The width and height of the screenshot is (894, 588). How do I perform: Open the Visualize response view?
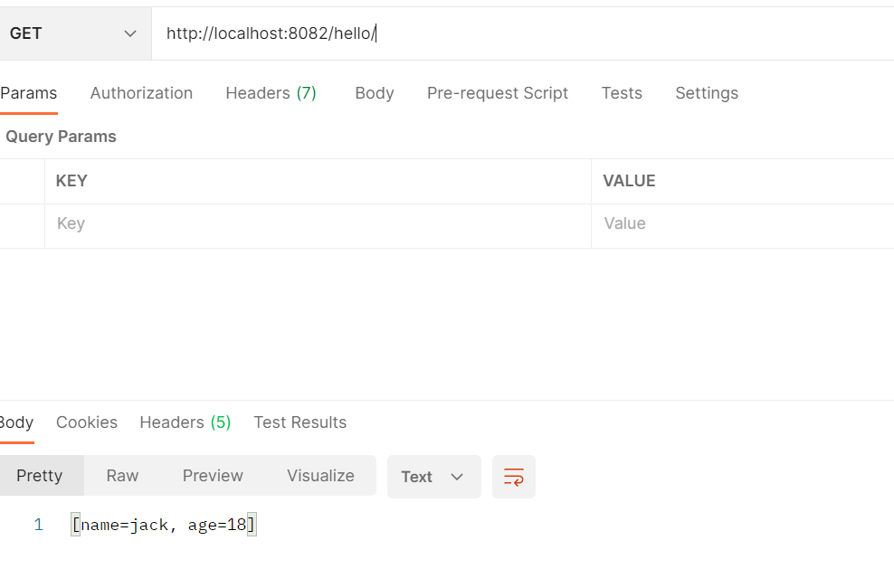(320, 476)
